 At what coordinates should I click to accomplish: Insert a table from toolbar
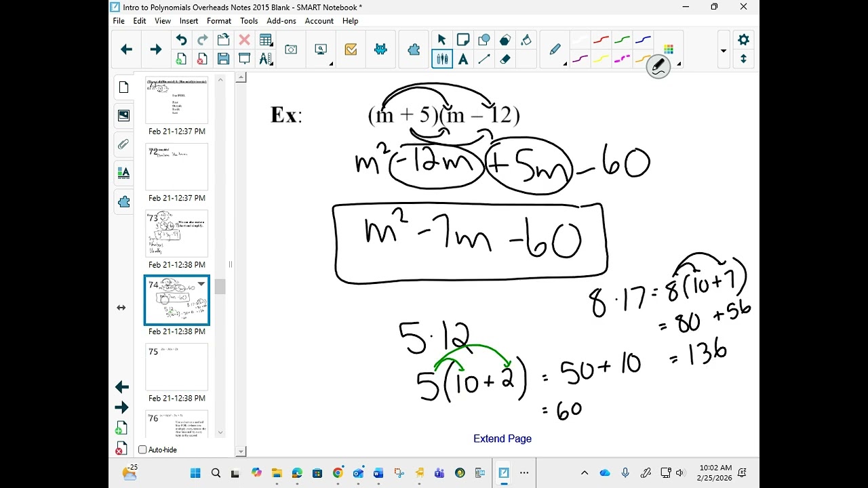(x=266, y=40)
